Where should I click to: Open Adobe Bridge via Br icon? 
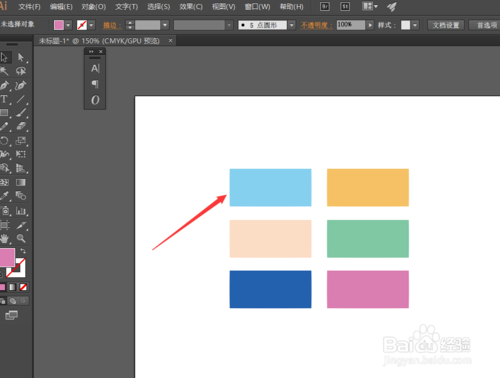coord(325,7)
